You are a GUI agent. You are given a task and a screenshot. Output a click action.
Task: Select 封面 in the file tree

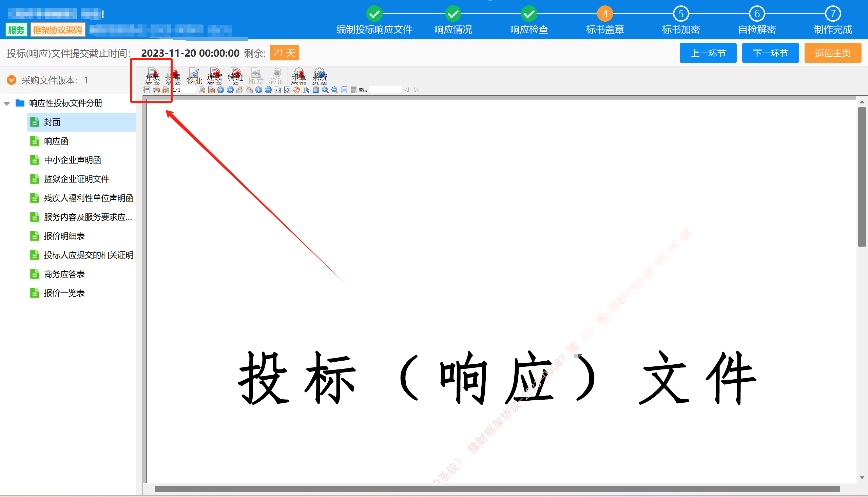pos(81,122)
